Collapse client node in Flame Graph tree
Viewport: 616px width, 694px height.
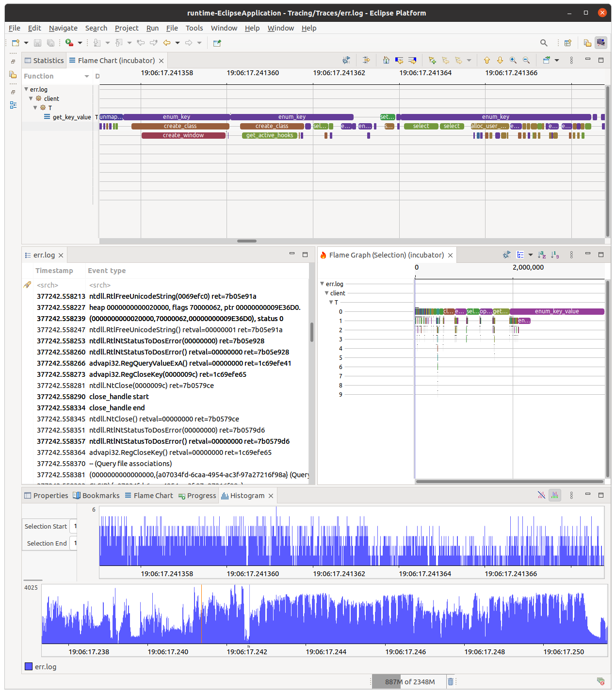click(x=326, y=293)
